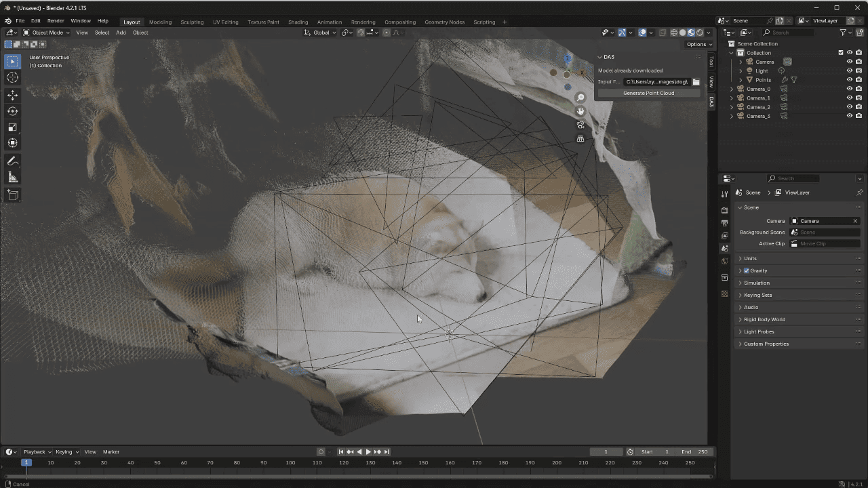This screenshot has height=488, width=868.
Task: Select the Measure tool
Action: click(12, 178)
